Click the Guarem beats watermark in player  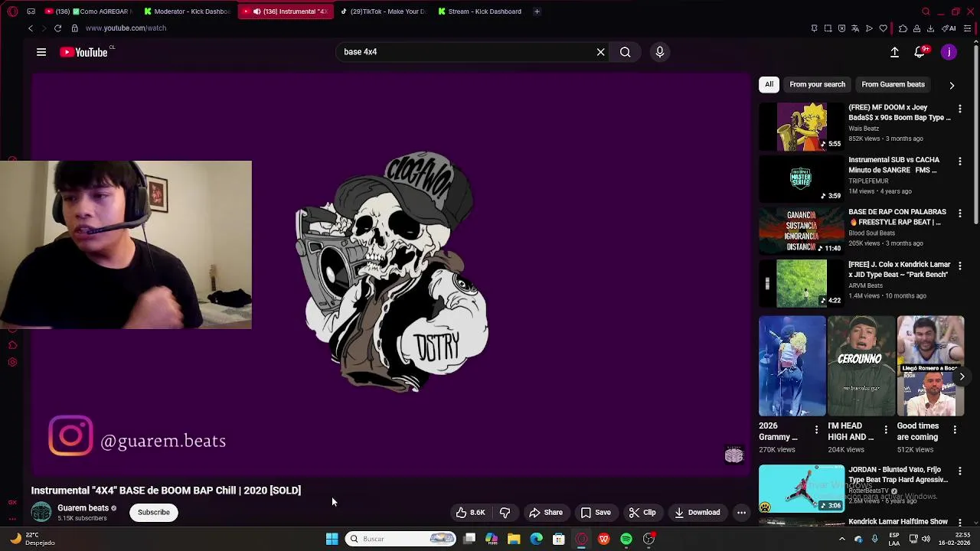[x=733, y=456]
